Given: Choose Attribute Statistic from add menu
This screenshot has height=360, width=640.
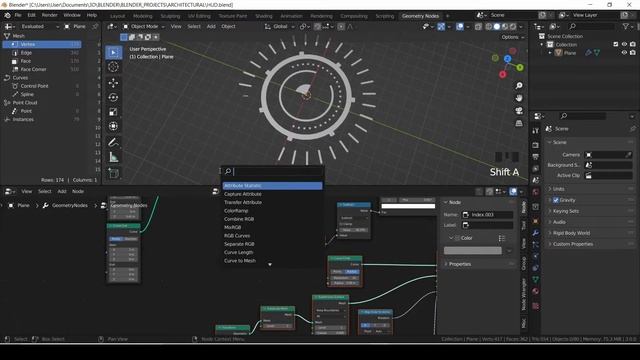Looking at the screenshot, I should point(272,186).
